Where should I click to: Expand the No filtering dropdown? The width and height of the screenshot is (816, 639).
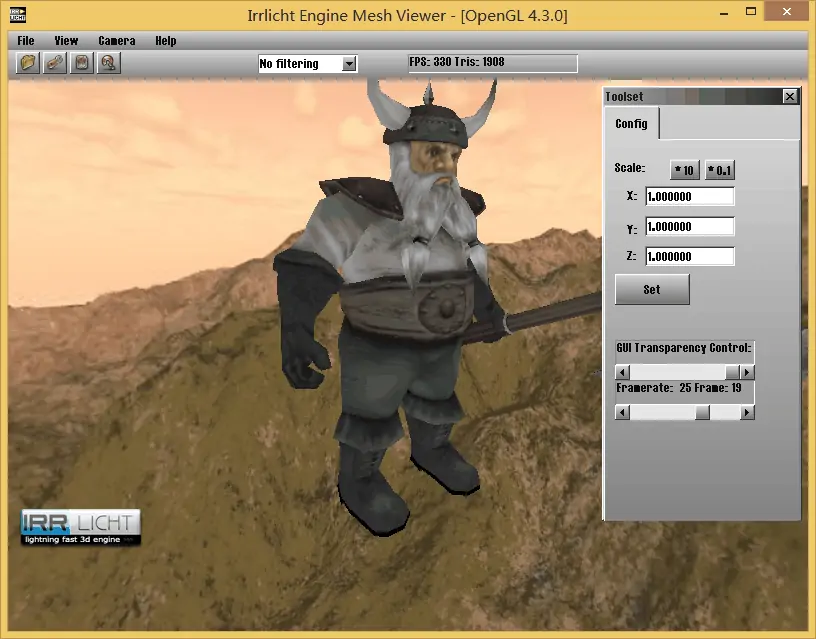[349, 64]
